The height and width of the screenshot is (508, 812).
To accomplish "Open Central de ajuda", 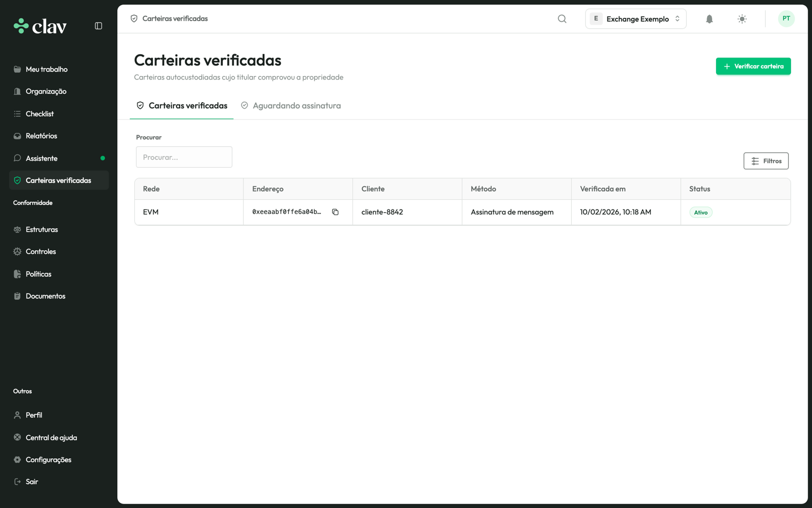I will coord(59,437).
